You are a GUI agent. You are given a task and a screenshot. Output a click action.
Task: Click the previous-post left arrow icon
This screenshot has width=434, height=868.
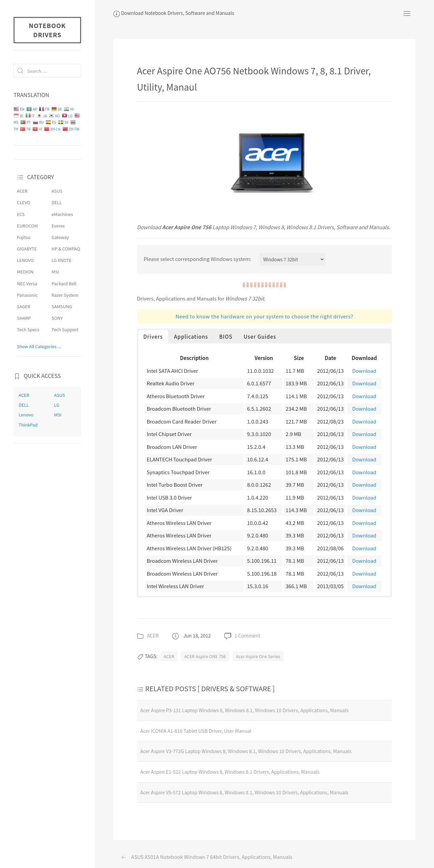124,857
